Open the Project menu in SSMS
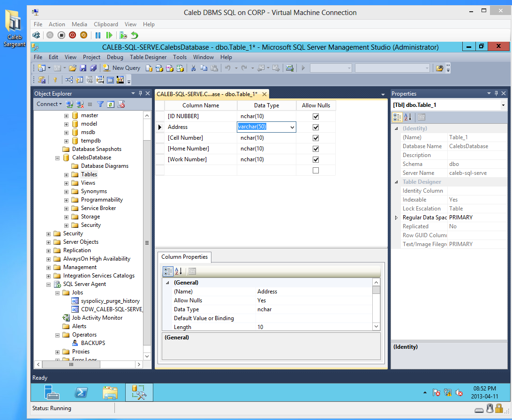The image size is (512, 420). (91, 57)
